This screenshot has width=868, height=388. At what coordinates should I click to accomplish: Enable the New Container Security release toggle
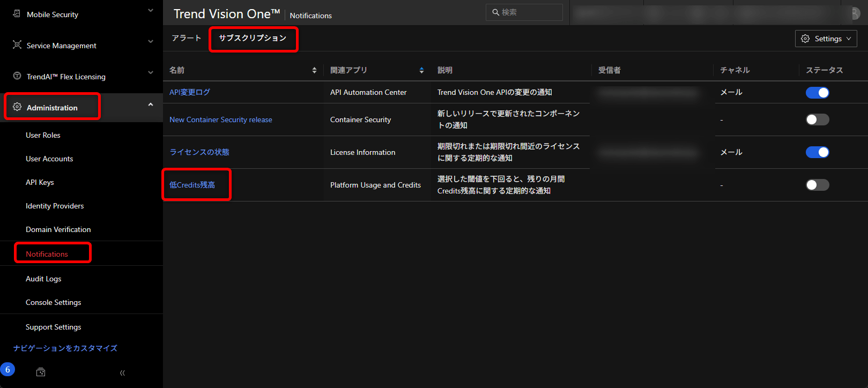pos(817,120)
